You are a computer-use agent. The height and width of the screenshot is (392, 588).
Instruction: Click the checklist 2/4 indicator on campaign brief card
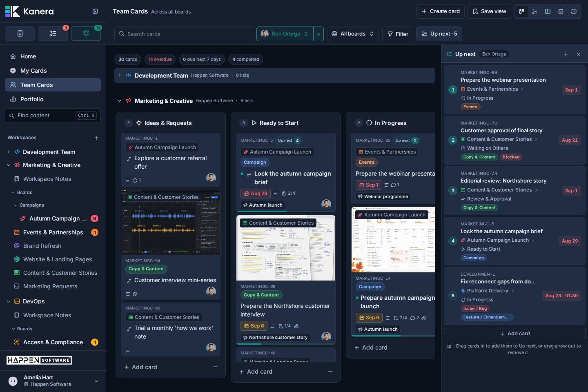pos(288,194)
